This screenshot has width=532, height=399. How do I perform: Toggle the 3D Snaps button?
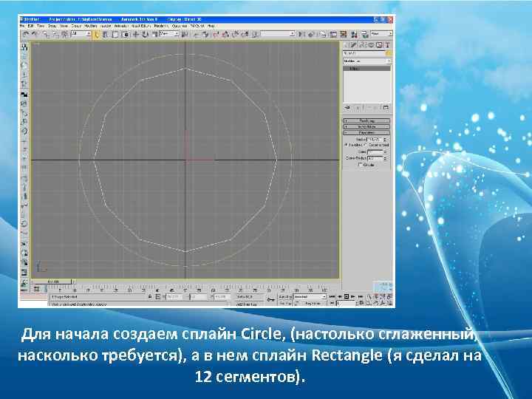[216, 34]
